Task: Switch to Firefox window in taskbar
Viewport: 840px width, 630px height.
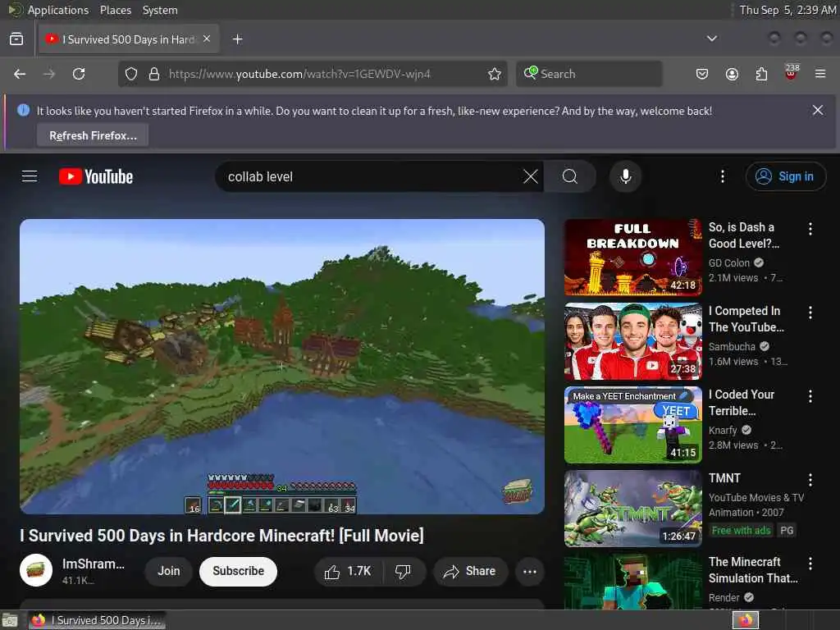Action: click(x=97, y=620)
